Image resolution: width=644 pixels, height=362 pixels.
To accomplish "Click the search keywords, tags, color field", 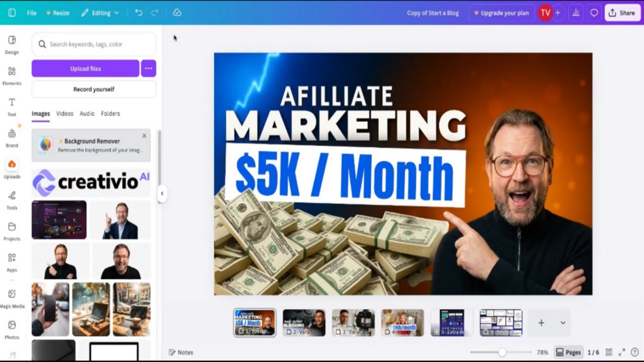I will [94, 44].
